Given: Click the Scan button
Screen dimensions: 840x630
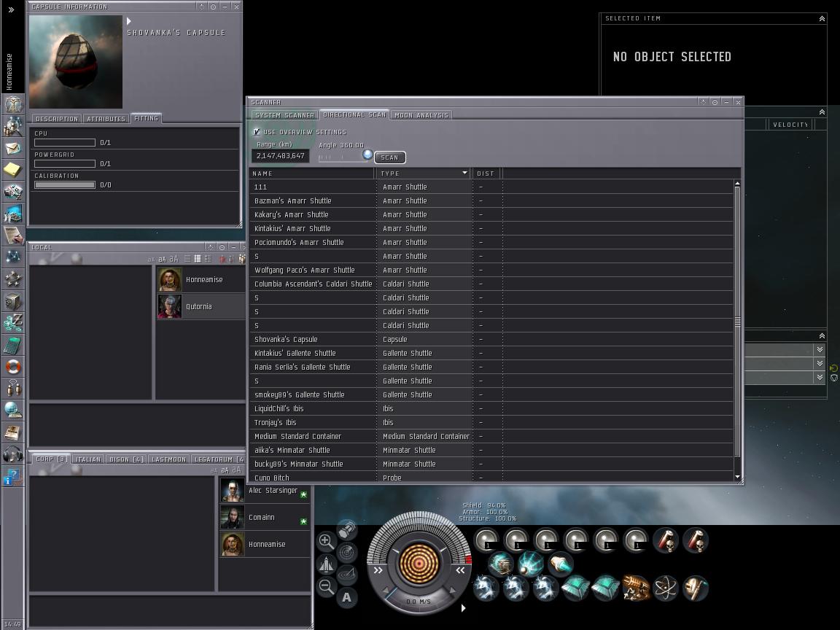Looking at the screenshot, I should point(389,157).
